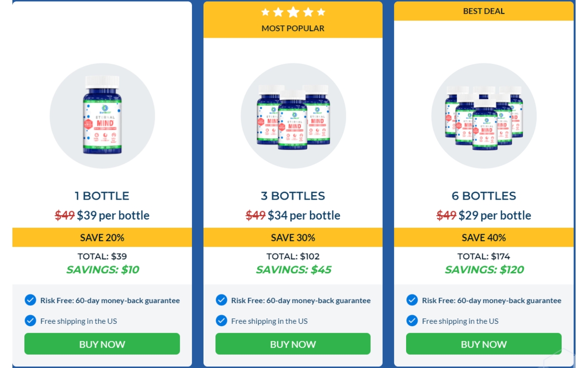Click the 1 Bottle BUY NOW button
The width and height of the screenshot is (588, 368).
102,344
